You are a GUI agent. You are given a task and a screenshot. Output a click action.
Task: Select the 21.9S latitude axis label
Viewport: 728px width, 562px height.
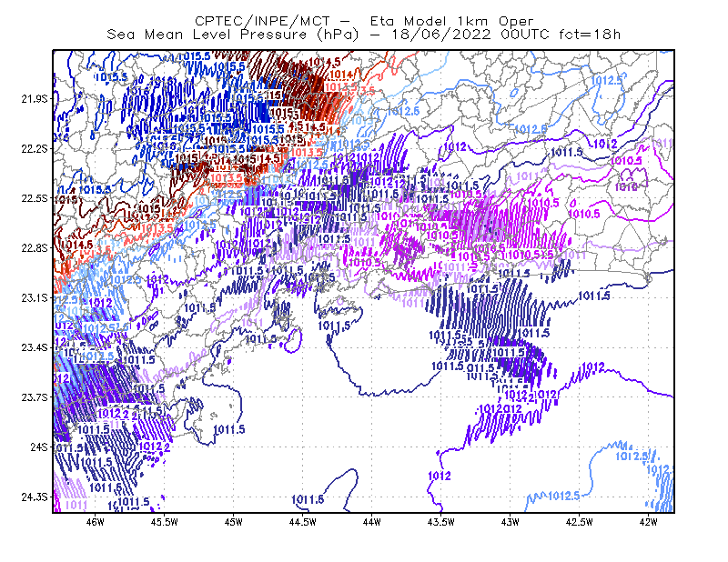34,99
